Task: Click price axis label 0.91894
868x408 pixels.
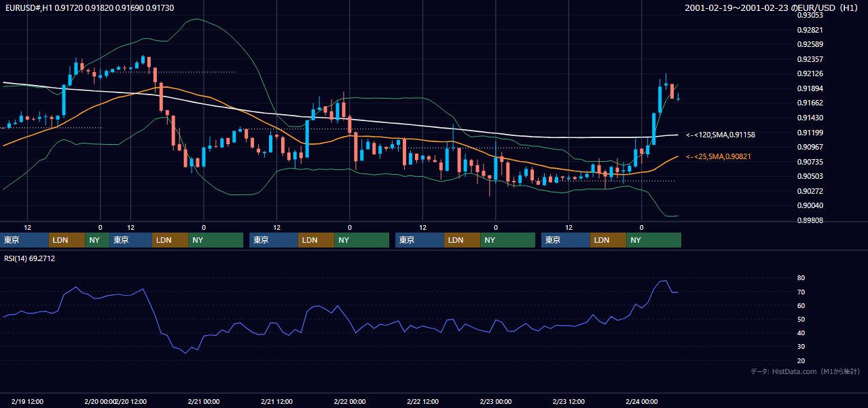Action: pos(810,88)
